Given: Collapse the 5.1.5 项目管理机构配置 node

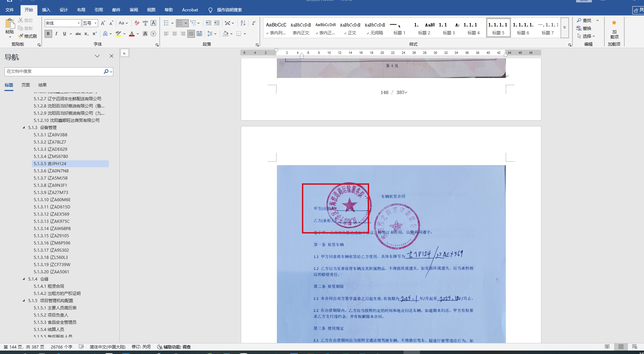Looking at the screenshot, I should pyautogui.click(x=24, y=301).
